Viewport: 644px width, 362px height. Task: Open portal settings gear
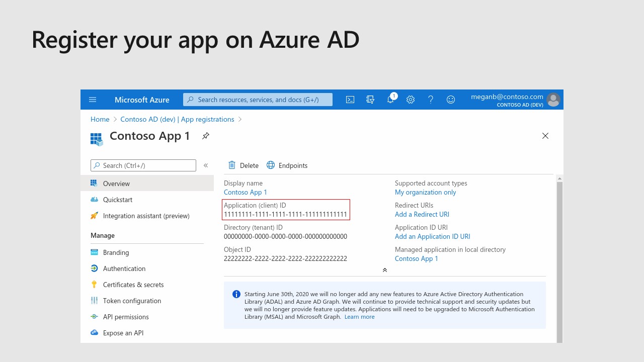[x=411, y=100]
